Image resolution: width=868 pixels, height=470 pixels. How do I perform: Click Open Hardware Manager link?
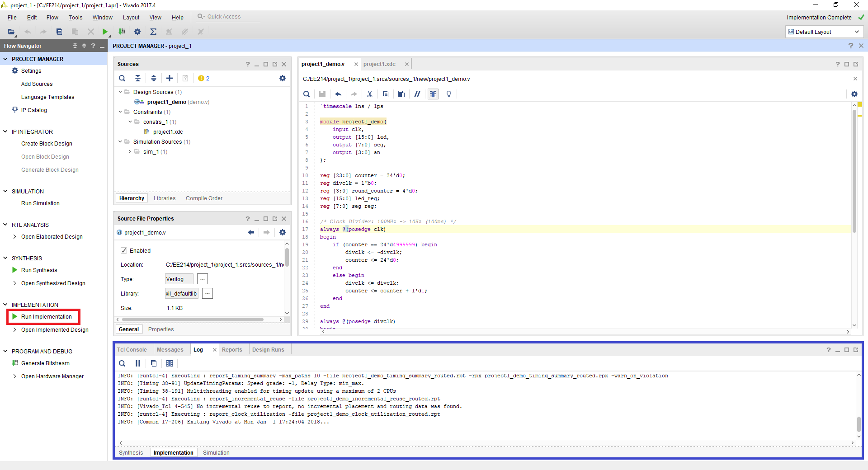click(52, 376)
